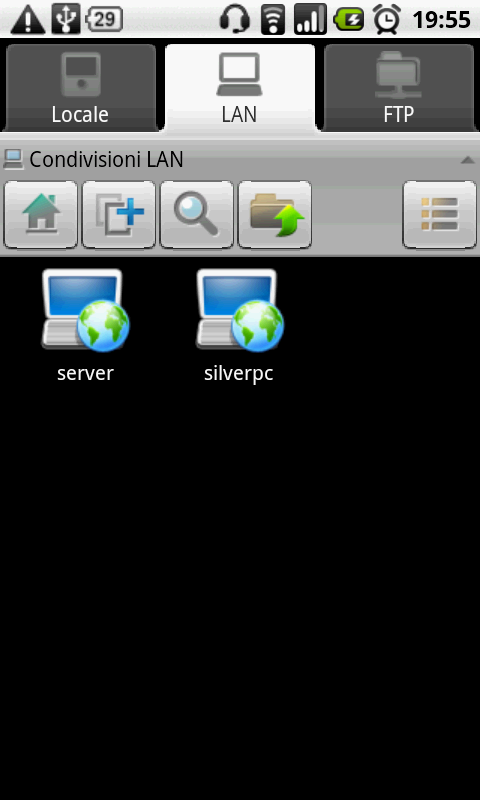Tap the USB connection status icon
Screen dimensions: 480x800
click(66, 20)
